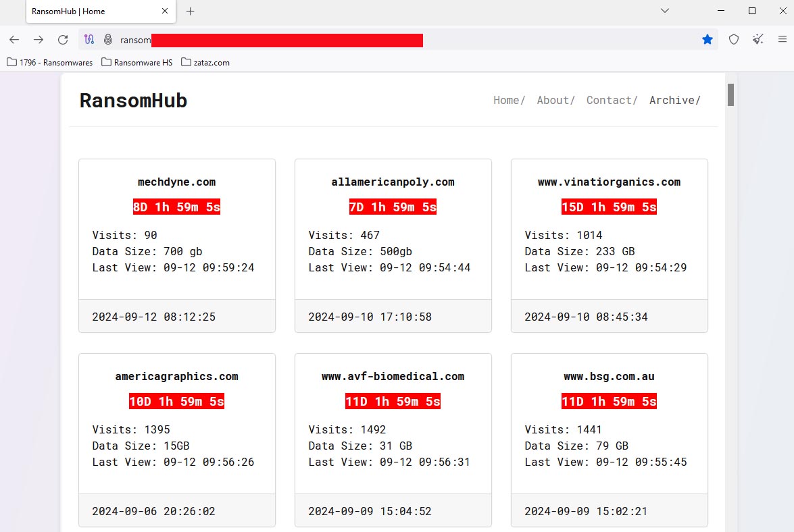Click the Data Size: 79 GB text
794x532 pixels.
[577, 446]
